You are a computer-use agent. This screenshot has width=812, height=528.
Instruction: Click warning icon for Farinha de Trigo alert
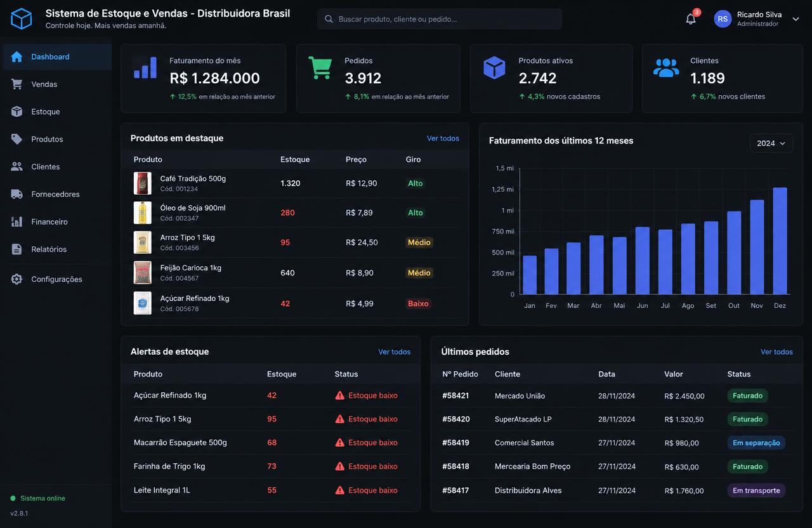pyautogui.click(x=340, y=466)
